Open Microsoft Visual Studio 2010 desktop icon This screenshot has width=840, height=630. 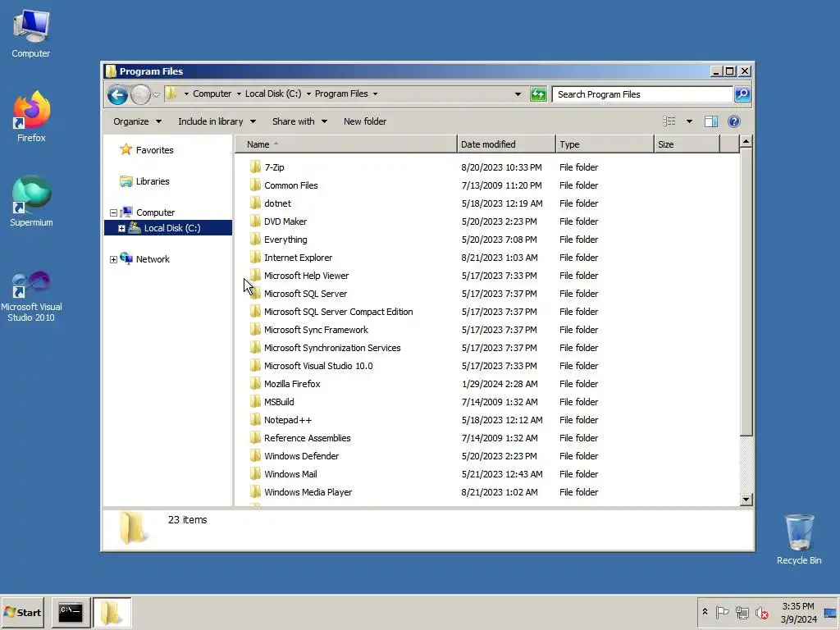coord(31,296)
